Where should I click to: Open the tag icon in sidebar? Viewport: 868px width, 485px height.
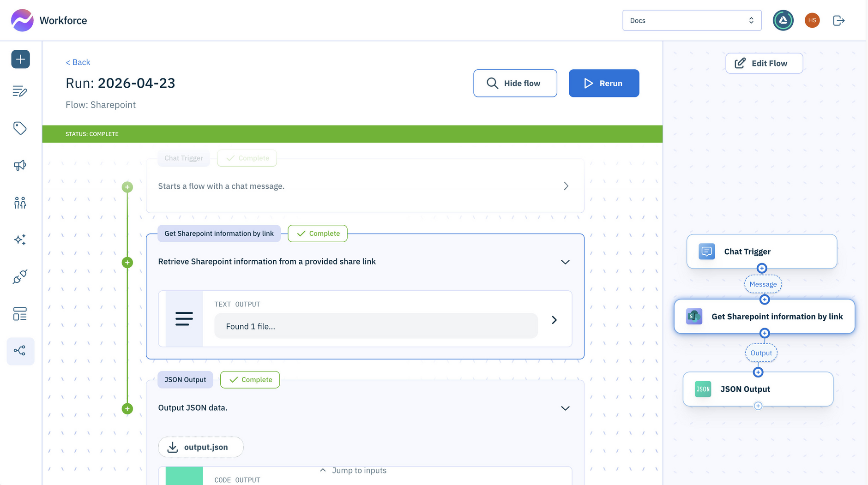[20, 128]
